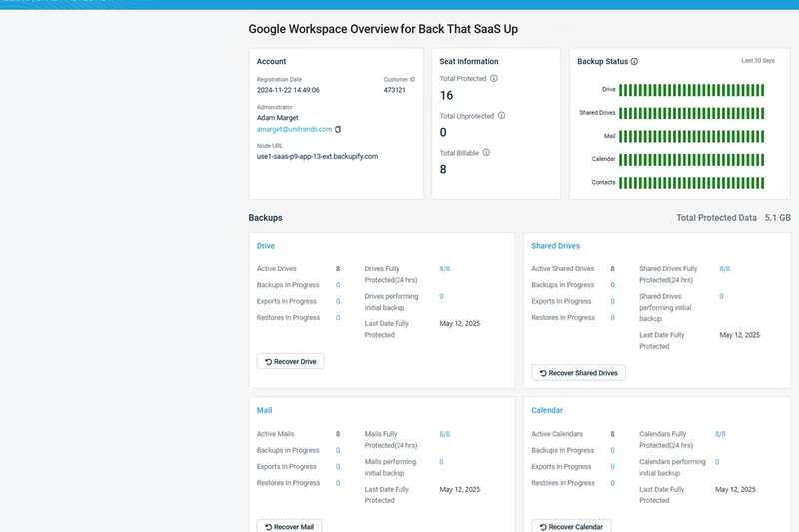Click Mails performing initial backup count 0
The width and height of the screenshot is (799, 532).
pos(441,462)
